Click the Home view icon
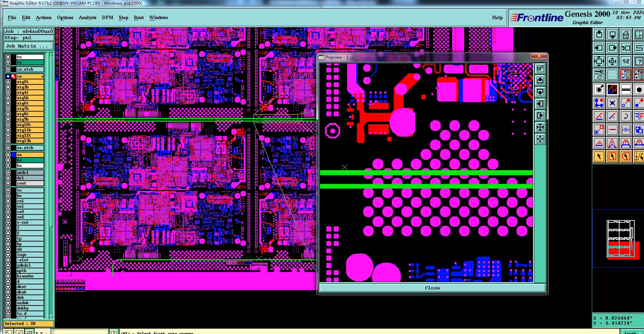 (626, 35)
